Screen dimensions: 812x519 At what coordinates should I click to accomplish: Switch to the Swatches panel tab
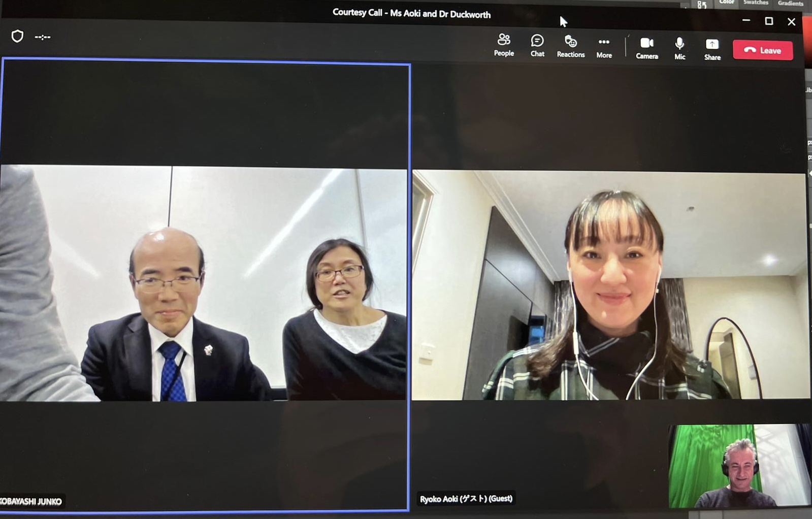click(756, 3)
